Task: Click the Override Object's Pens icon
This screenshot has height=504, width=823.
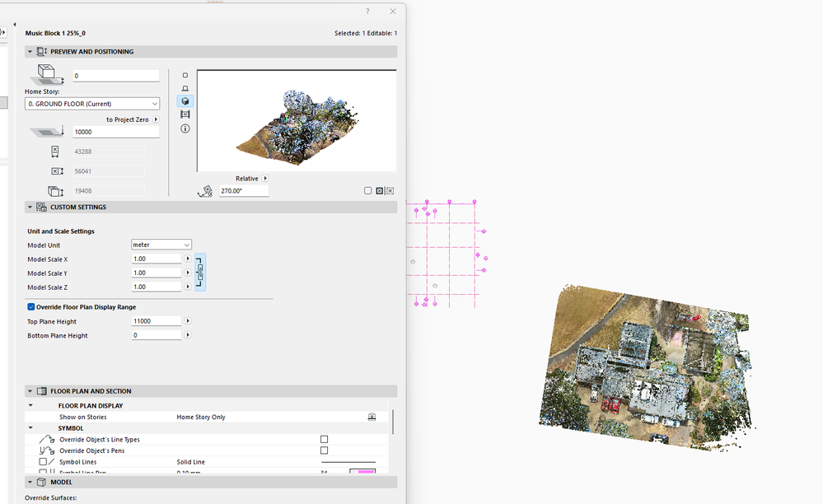Action: [47, 450]
